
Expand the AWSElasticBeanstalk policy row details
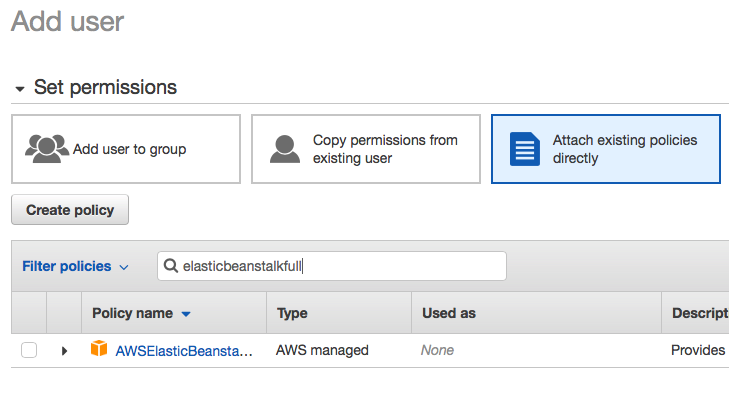(65, 351)
